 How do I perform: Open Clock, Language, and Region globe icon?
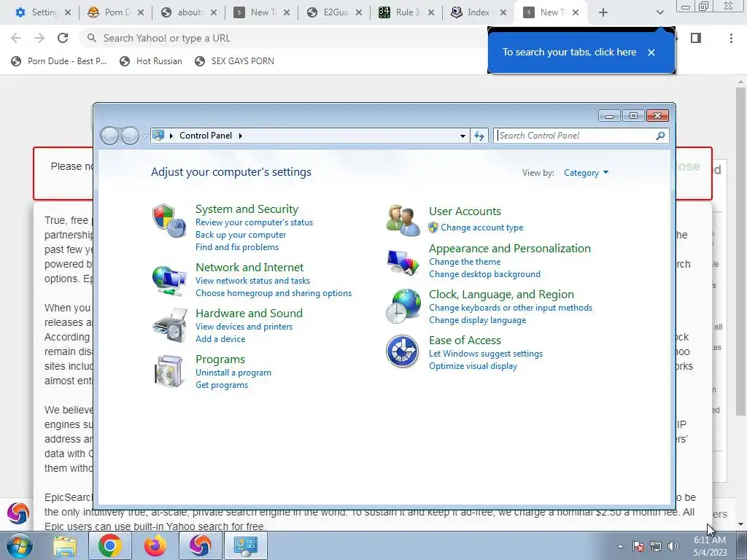click(x=403, y=307)
